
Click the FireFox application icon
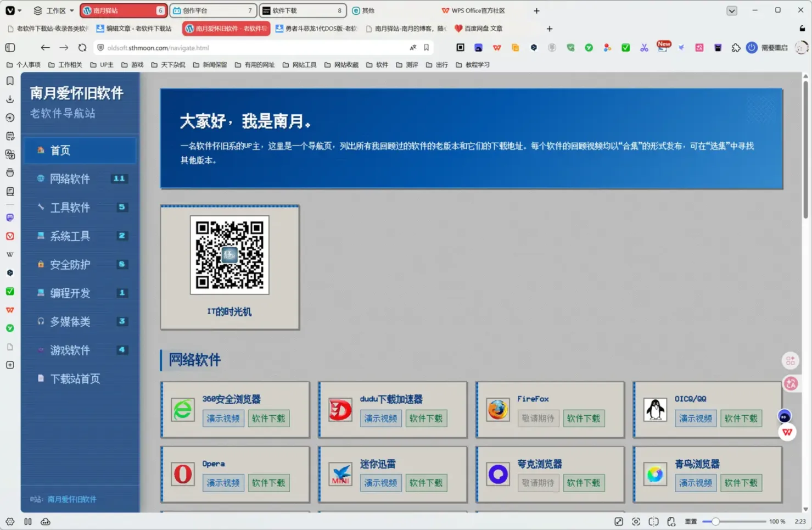click(498, 410)
